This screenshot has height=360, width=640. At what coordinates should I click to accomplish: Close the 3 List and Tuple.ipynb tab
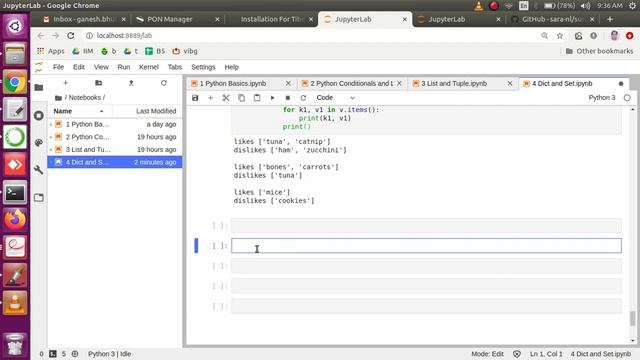click(x=510, y=84)
